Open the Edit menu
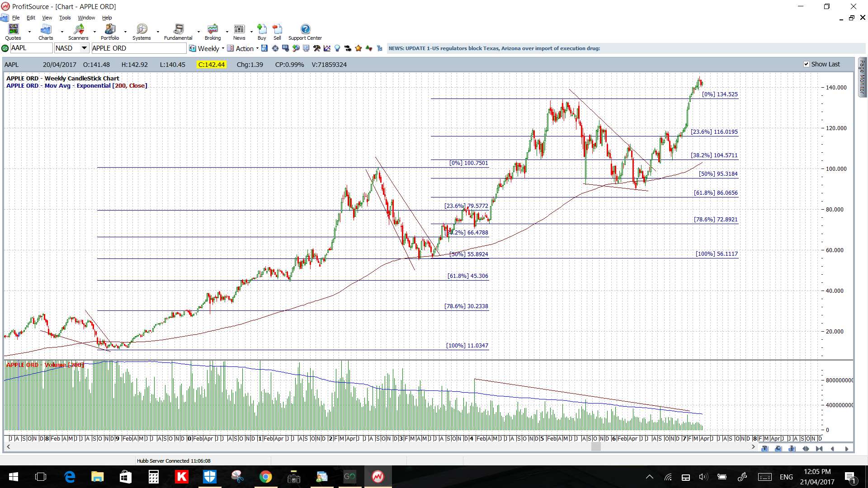 31,18
